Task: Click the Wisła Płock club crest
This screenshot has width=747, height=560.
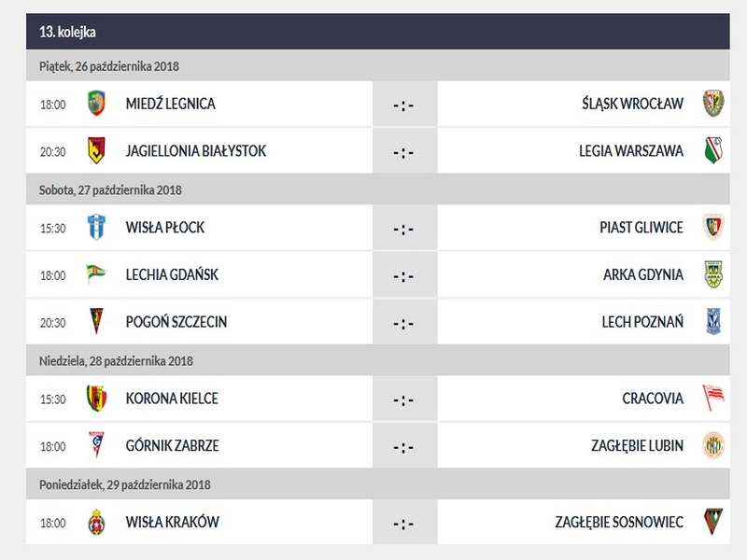Action: coord(96,227)
